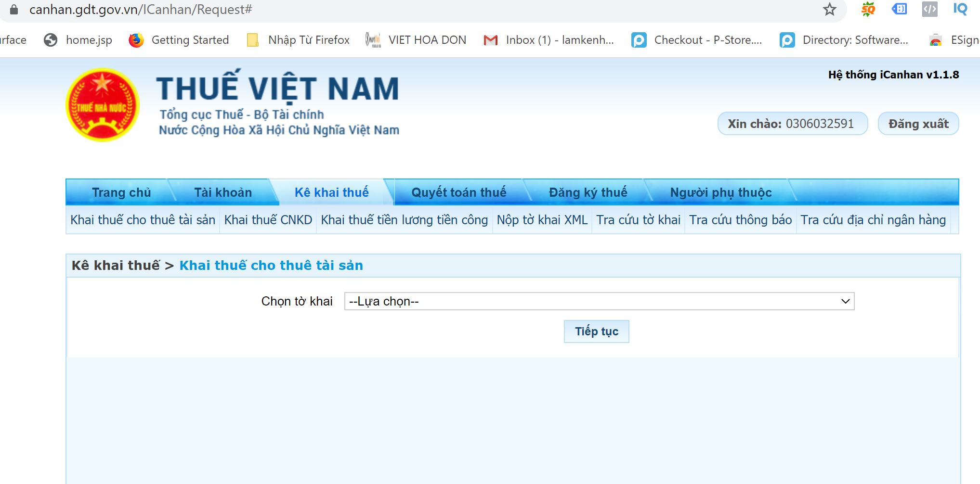Open the Nhập Từ Firefox bookmark folder
Screen dimensions: 980x484
click(x=298, y=40)
